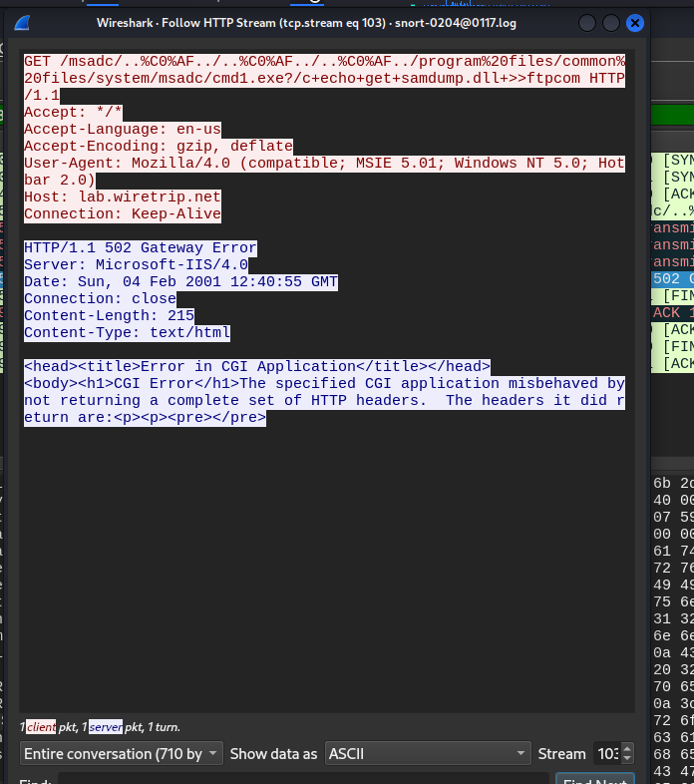Close the Follow HTTP Stream dialog
Image resolution: width=694 pixels, height=784 pixels.
coord(635,23)
